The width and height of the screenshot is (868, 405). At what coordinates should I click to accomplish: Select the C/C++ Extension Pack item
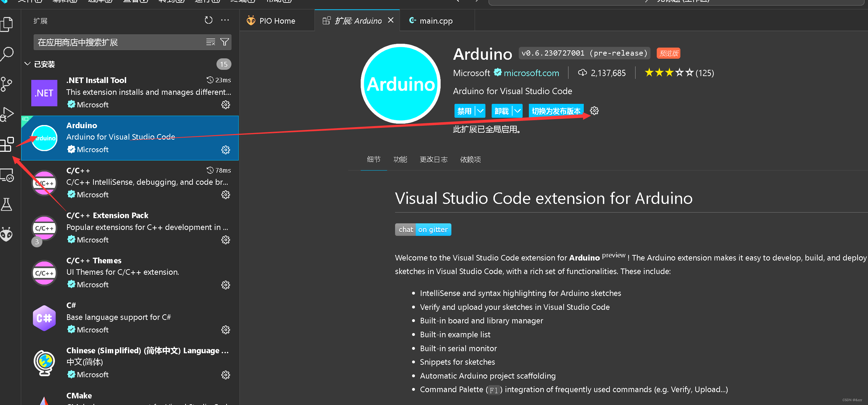click(130, 228)
